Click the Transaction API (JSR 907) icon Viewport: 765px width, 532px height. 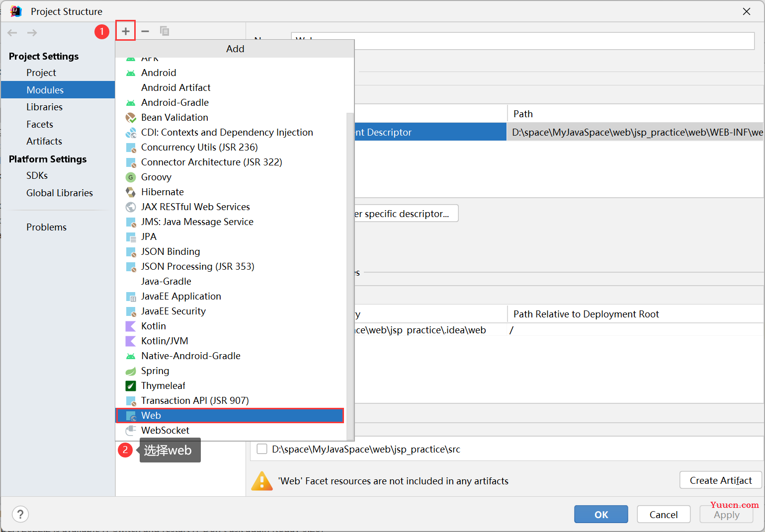tap(131, 401)
